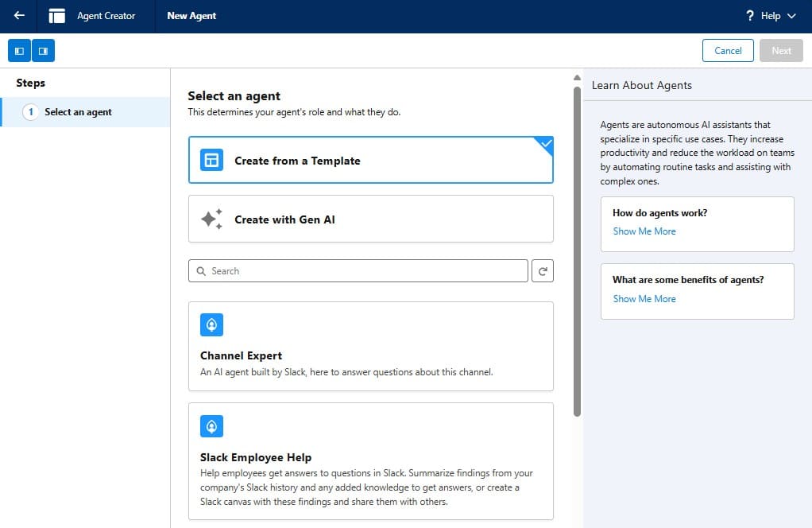Open Show Me More under How do agents work

click(x=644, y=231)
